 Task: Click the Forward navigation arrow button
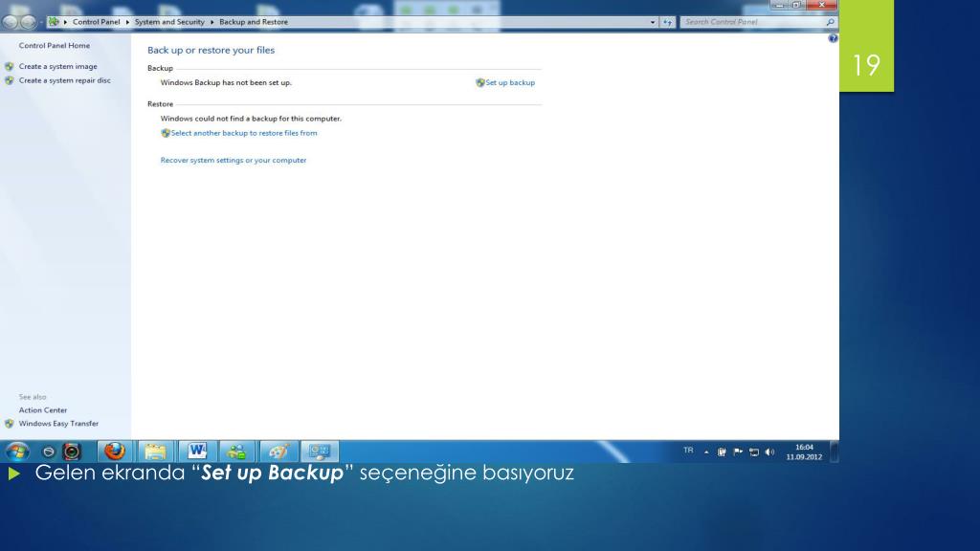point(28,22)
